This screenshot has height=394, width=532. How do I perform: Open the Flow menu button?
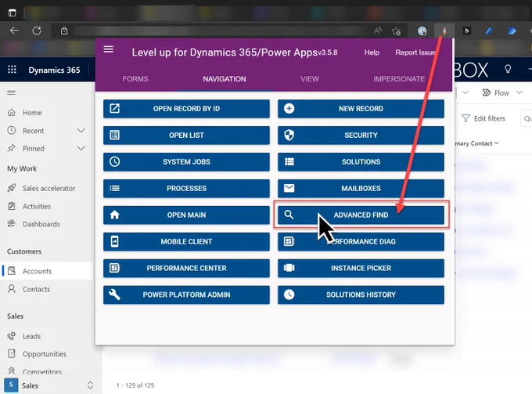[x=496, y=92]
